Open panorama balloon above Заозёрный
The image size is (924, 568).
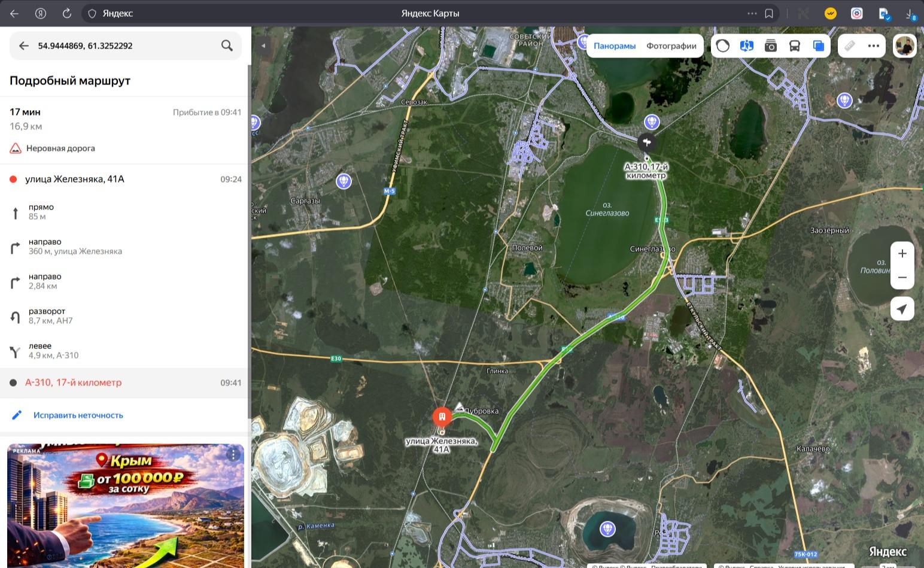[844, 100]
